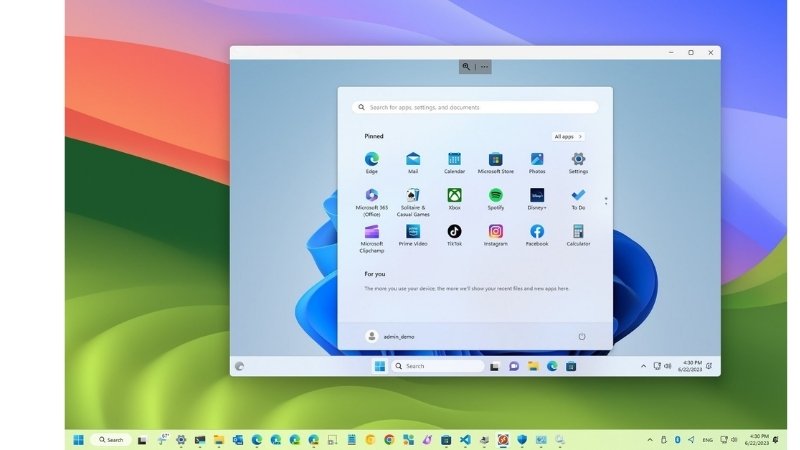800x450 pixels.
Task: Open File Explorer in remote window taskbar
Action: (x=533, y=366)
